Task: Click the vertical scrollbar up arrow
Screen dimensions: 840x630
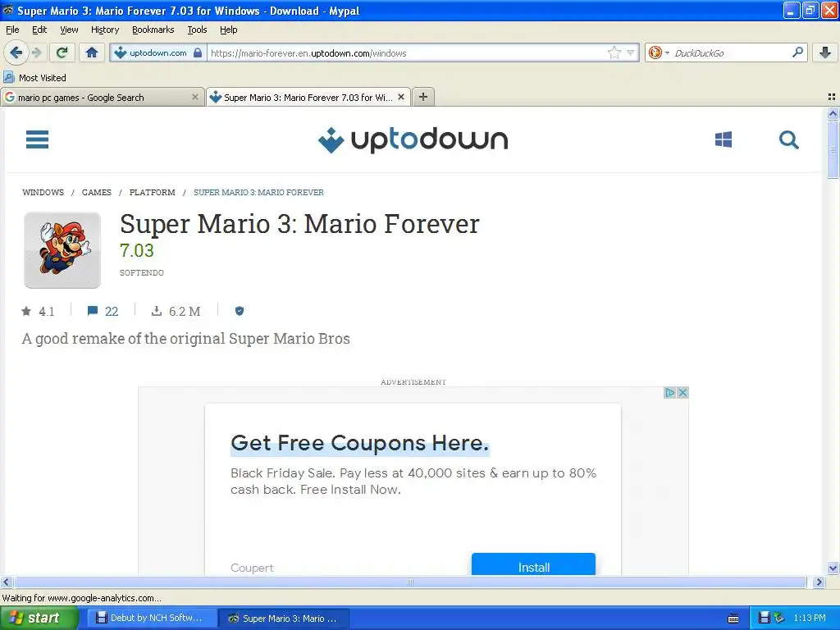Action: (x=833, y=113)
